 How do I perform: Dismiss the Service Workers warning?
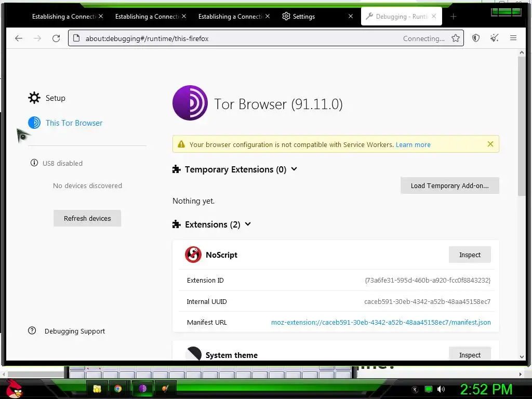pos(490,144)
